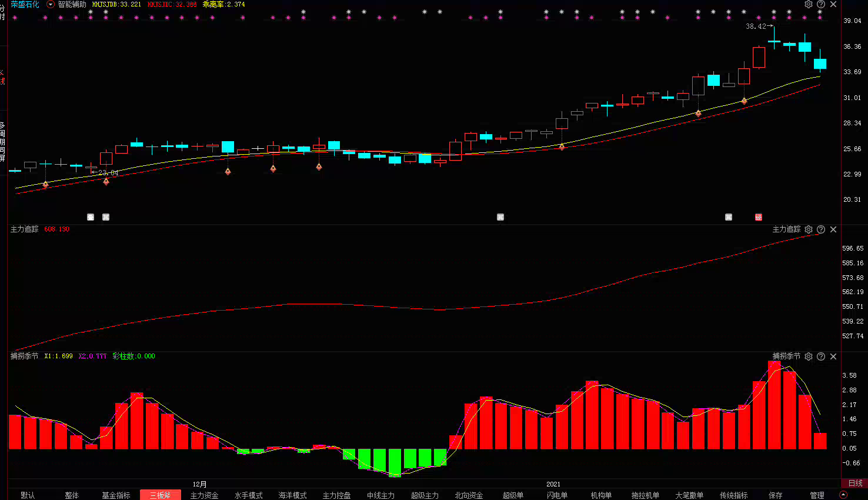Open the dropdown arrow beside 智能辅助

coord(50,4)
